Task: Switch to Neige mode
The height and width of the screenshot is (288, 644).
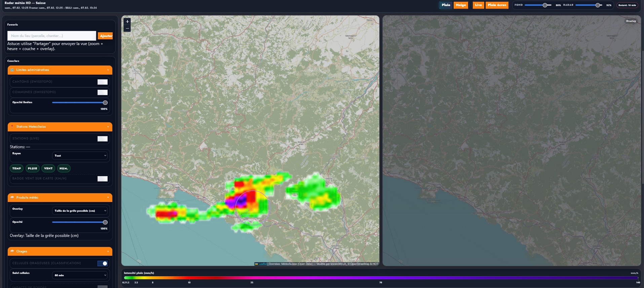Action: [461, 5]
